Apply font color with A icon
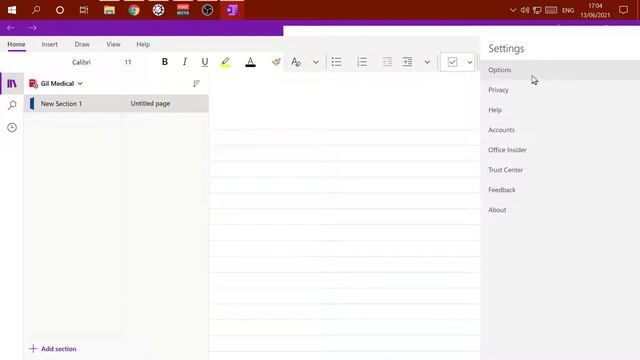The width and height of the screenshot is (640, 360). coord(250,62)
